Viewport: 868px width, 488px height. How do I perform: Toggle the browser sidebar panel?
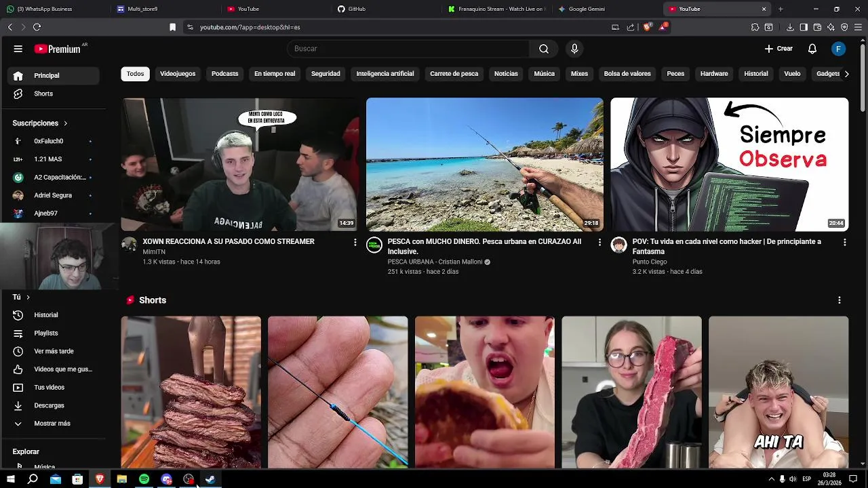[804, 27]
